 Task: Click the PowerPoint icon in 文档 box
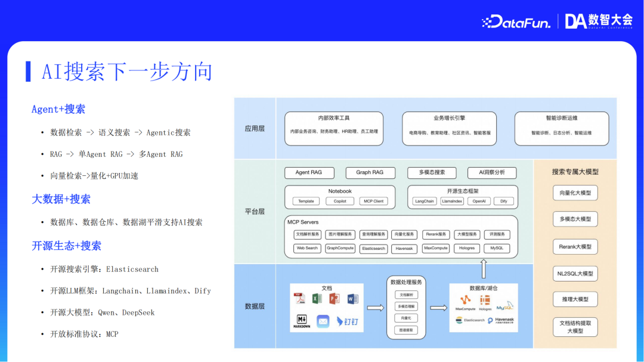(334, 298)
